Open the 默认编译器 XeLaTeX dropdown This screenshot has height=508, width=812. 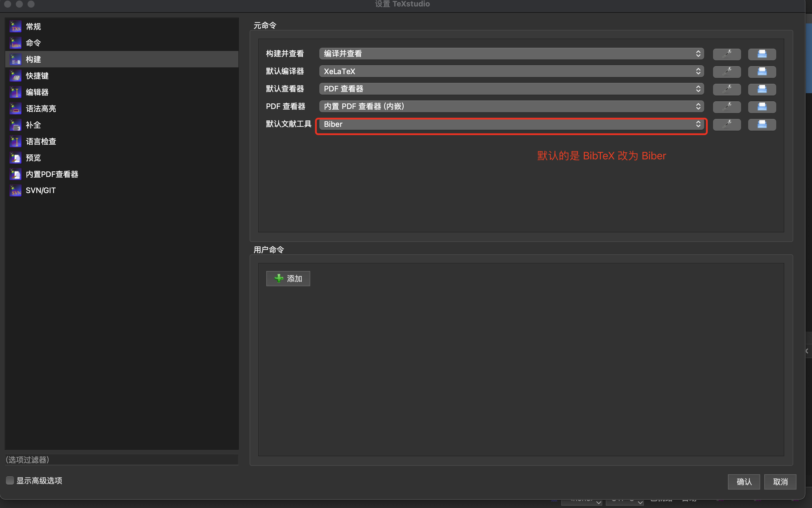(x=511, y=71)
